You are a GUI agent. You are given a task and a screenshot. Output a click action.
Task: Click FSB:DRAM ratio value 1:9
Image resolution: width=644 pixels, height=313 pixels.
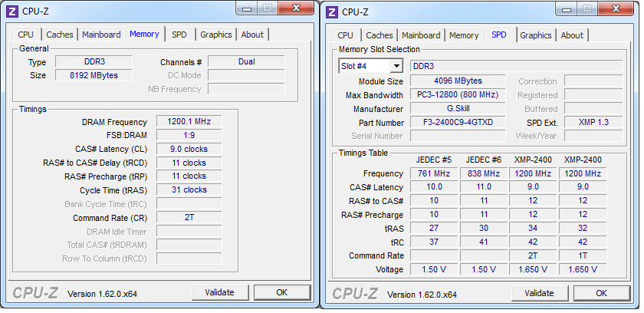189,135
